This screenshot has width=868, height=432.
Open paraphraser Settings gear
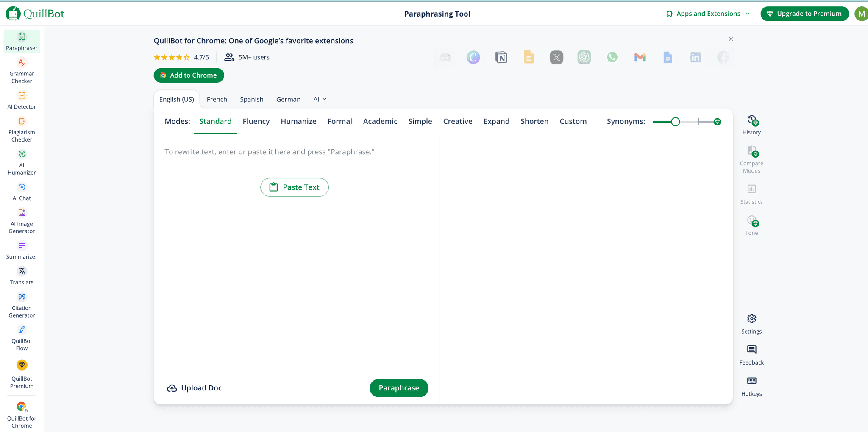(x=751, y=324)
